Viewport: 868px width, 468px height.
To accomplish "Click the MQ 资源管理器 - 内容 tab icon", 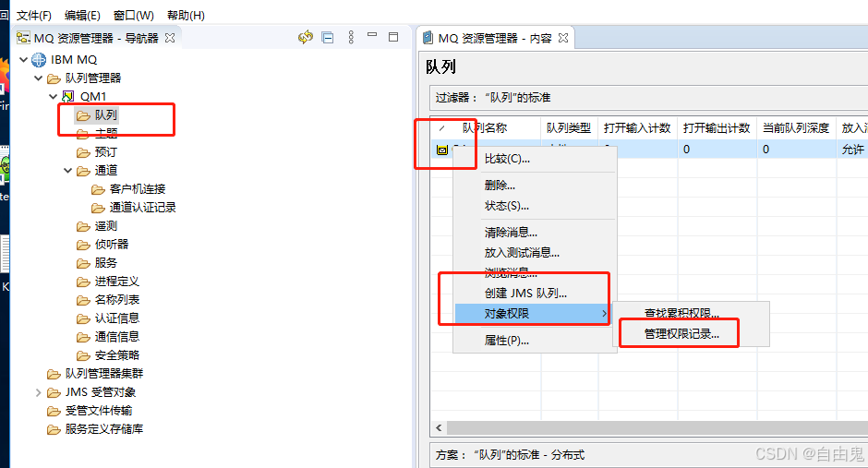I will (x=428, y=38).
